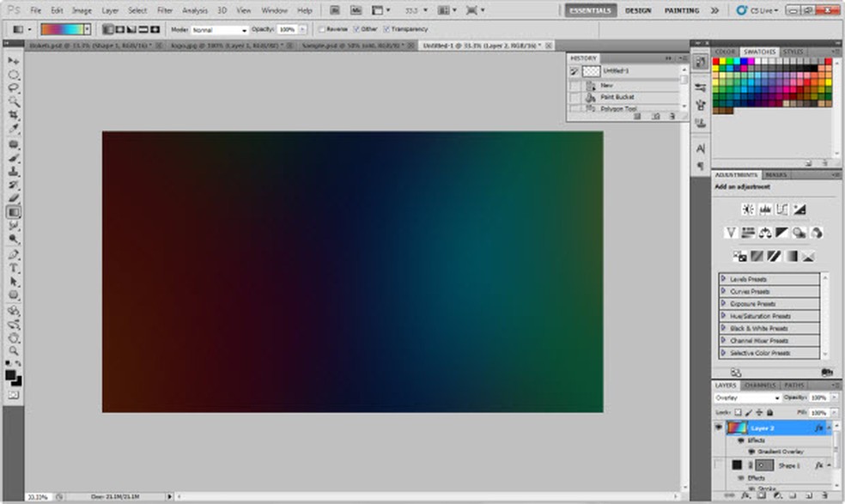Click the foreground color swatch
The width and height of the screenshot is (845, 504).
[11, 374]
